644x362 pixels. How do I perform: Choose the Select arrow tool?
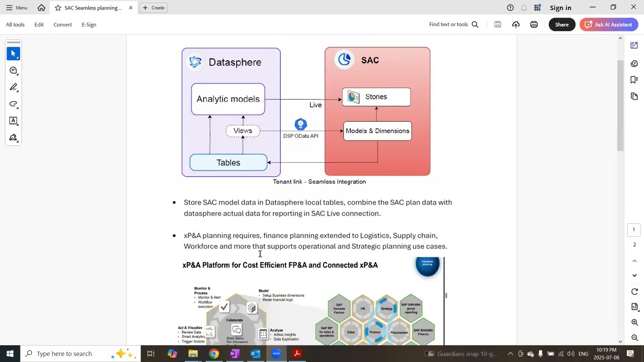14,53
